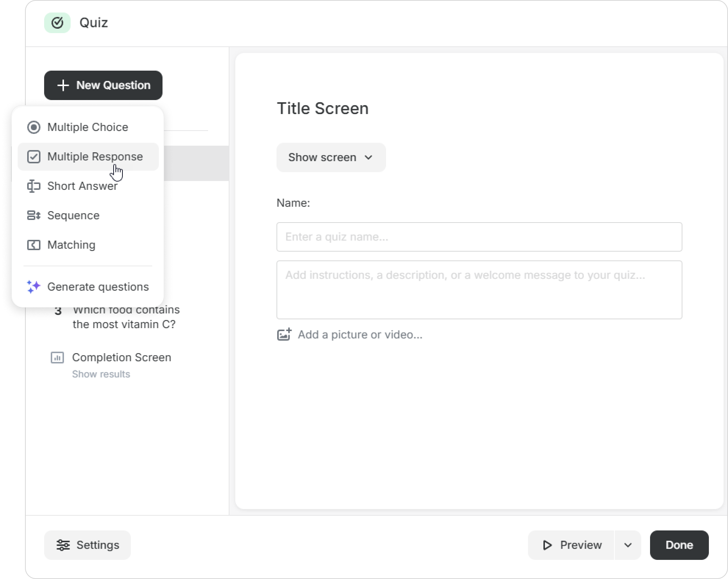Focus the quiz name input field

pos(479,237)
